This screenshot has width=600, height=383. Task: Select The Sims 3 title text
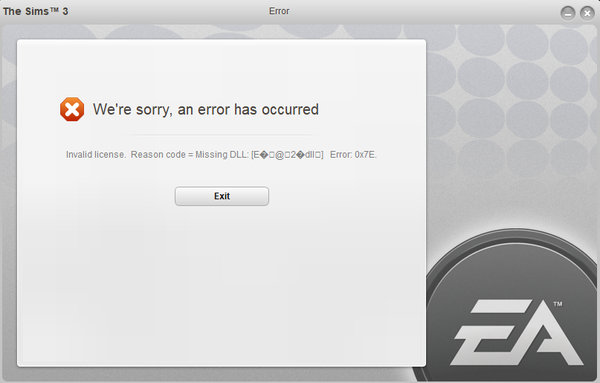[36, 11]
